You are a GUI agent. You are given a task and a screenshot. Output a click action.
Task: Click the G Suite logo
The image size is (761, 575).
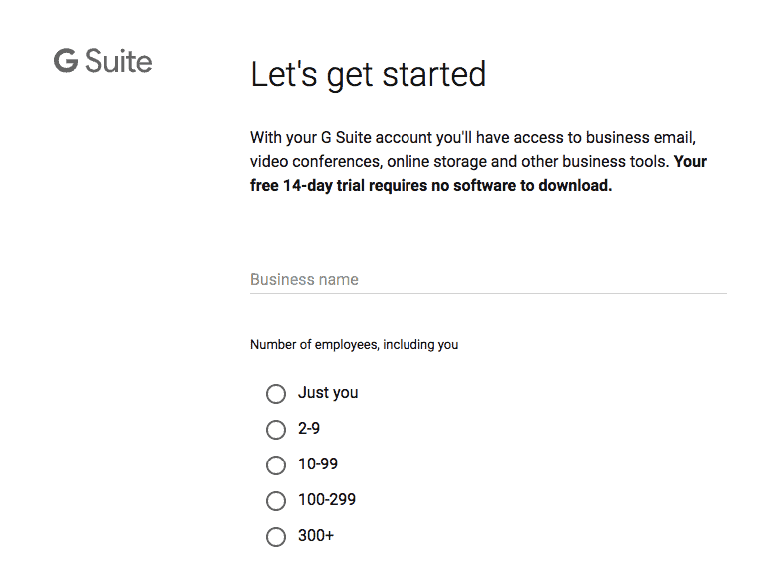coord(103,61)
